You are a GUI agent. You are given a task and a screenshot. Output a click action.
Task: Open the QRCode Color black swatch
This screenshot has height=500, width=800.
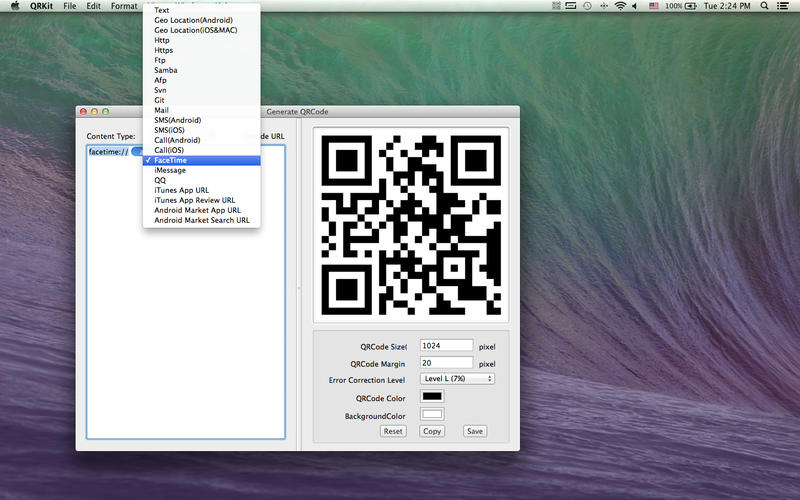pos(432,397)
